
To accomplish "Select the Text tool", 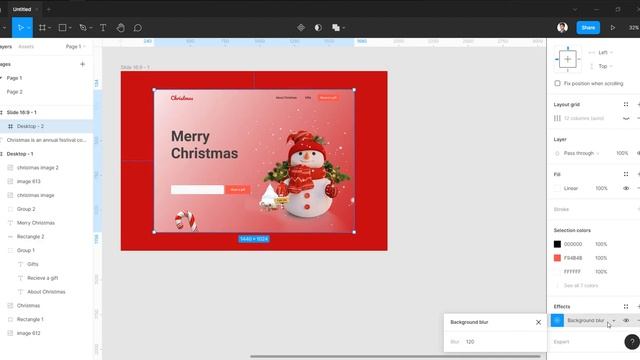I will (103, 28).
